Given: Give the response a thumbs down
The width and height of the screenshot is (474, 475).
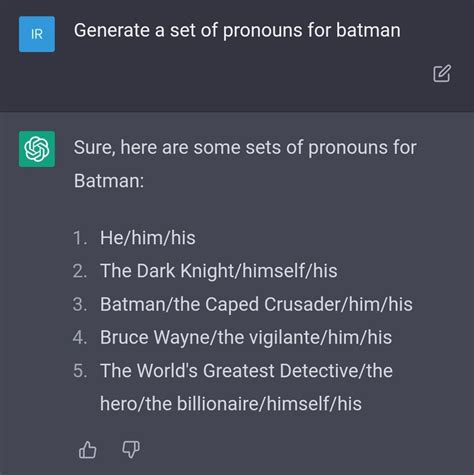Looking at the screenshot, I should (x=131, y=450).
